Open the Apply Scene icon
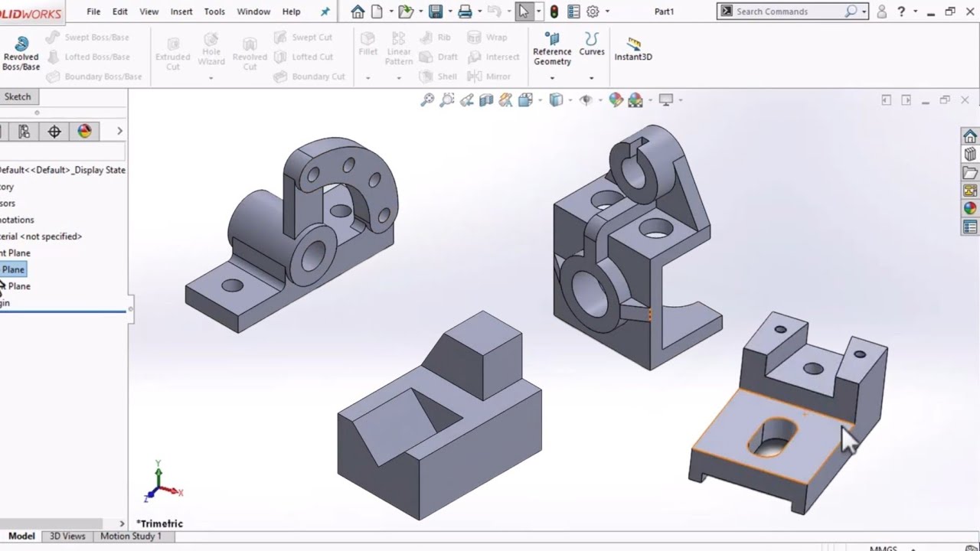 point(635,100)
